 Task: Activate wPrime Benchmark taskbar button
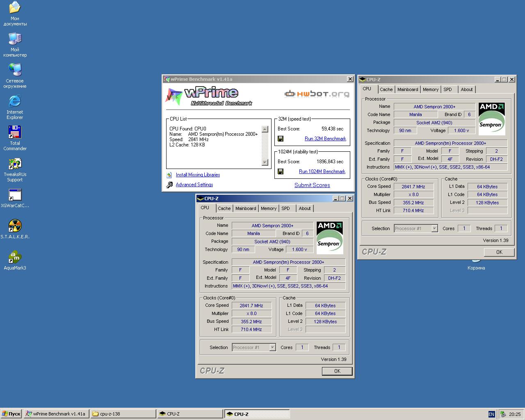[56, 414]
